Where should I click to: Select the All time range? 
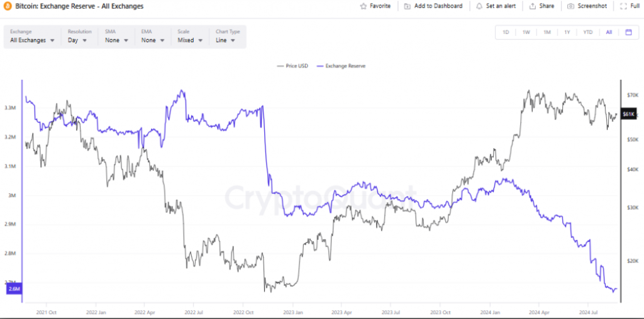coord(609,32)
